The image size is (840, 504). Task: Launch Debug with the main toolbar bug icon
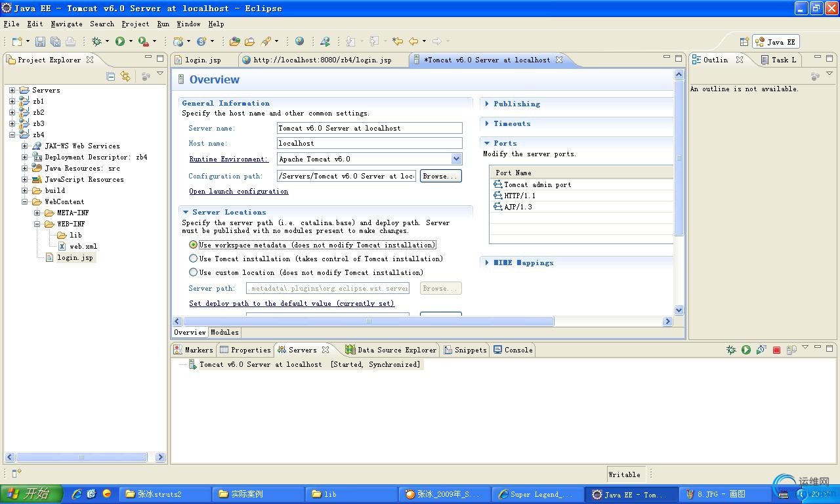point(96,41)
